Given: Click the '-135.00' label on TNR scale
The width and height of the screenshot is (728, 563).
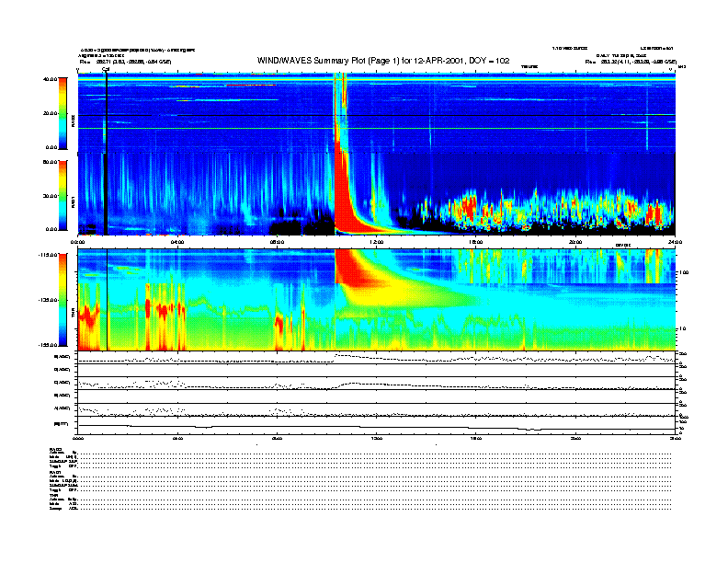Looking at the screenshot, I should coord(48,300).
